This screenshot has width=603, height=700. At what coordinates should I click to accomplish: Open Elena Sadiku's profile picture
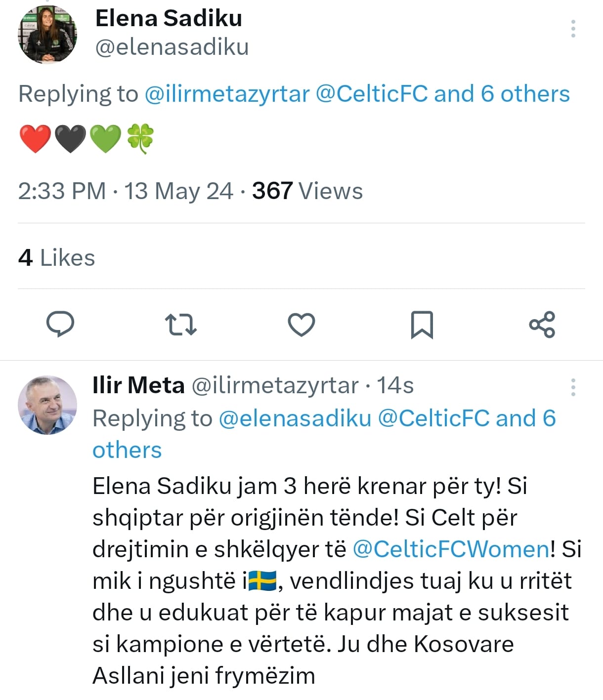point(47,35)
